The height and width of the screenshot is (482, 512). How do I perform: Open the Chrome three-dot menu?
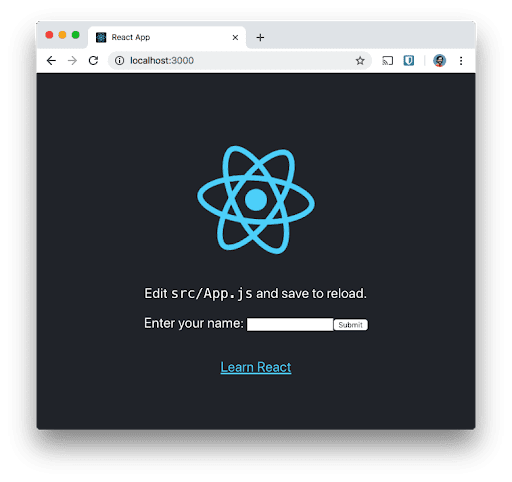(x=461, y=61)
